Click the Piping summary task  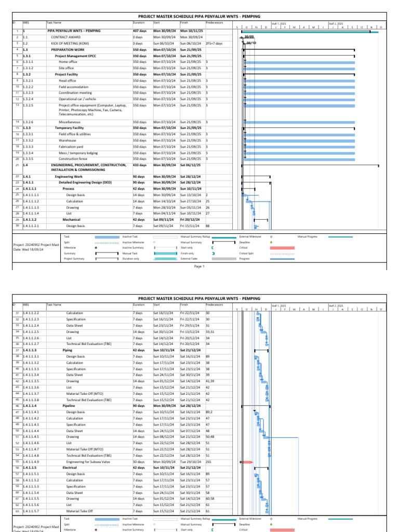[x=67, y=350]
